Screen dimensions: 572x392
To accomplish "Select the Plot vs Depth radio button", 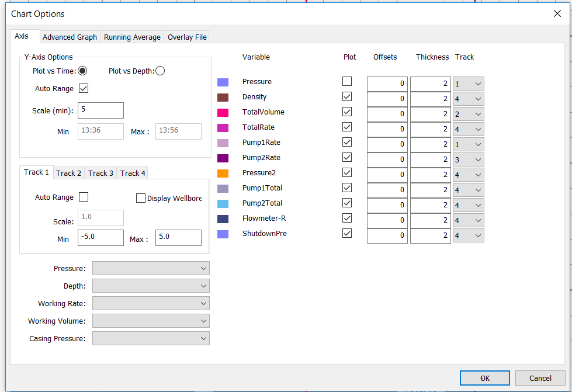I will point(160,71).
